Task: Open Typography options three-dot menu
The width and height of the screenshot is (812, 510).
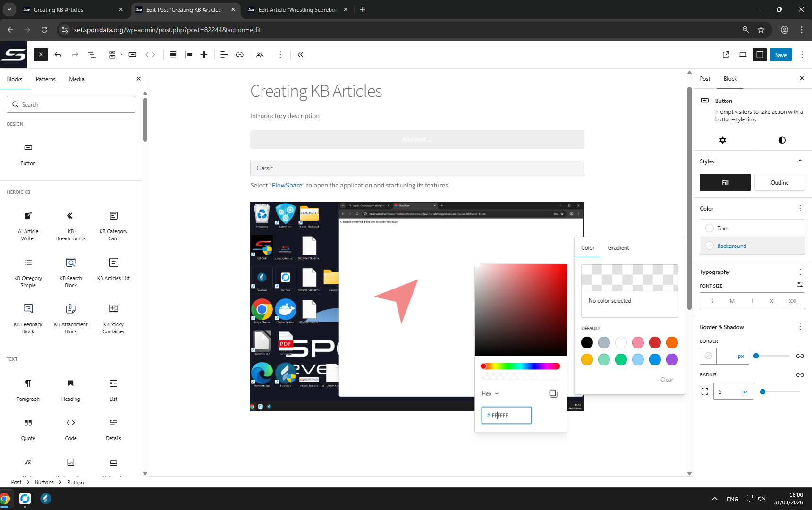Action: click(x=800, y=272)
